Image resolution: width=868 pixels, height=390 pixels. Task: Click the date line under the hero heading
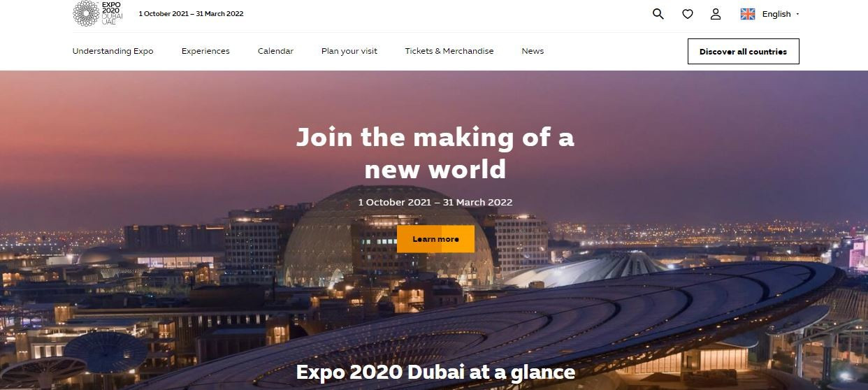pos(435,202)
